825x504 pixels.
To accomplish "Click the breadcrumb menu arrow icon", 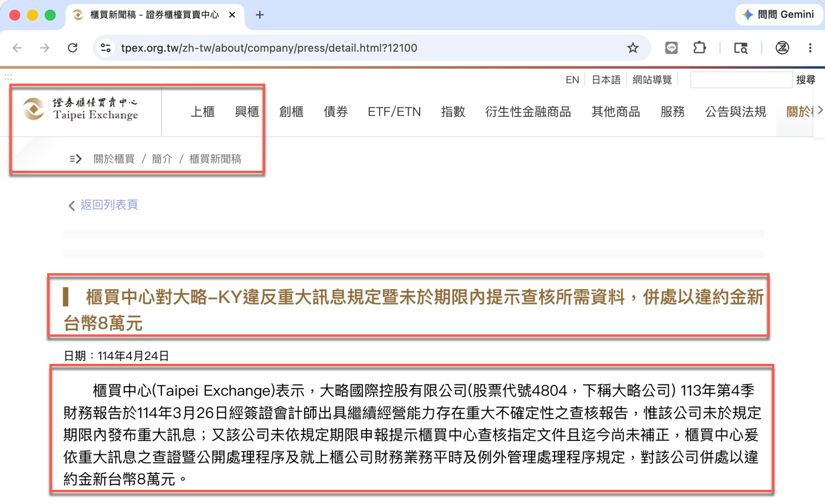I will [75, 158].
